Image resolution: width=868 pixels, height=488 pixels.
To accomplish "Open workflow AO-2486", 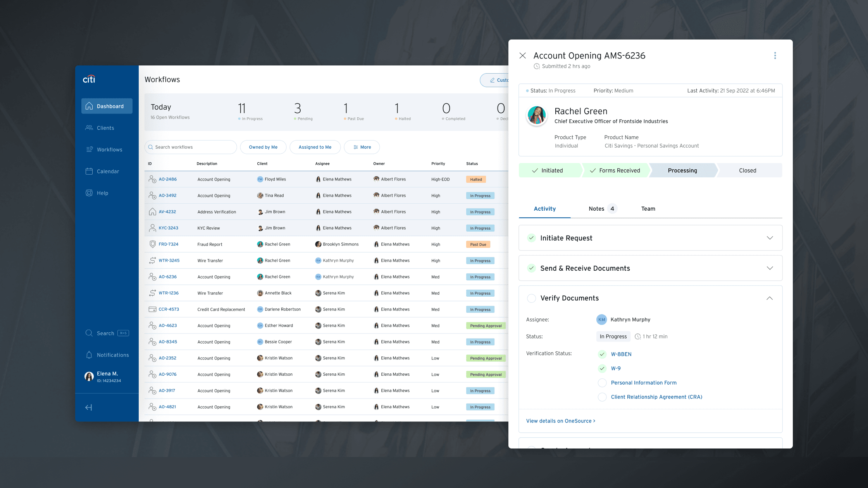I will (168, 179).
